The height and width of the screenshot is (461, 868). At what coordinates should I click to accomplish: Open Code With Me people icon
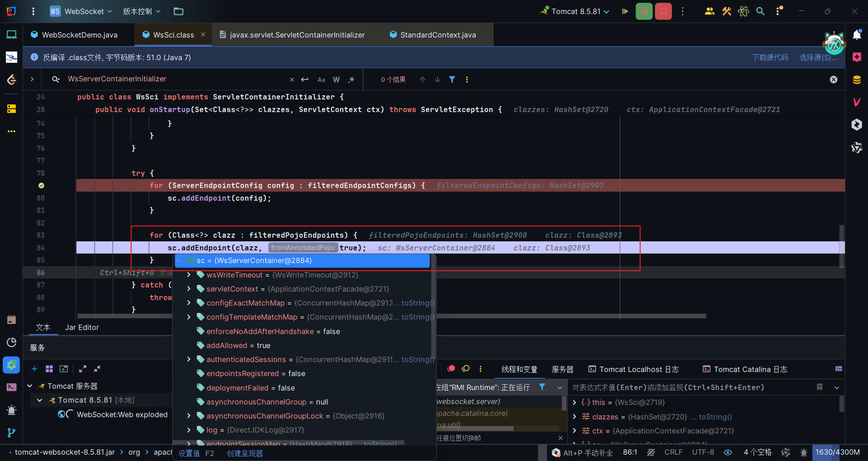coord(709,11)
